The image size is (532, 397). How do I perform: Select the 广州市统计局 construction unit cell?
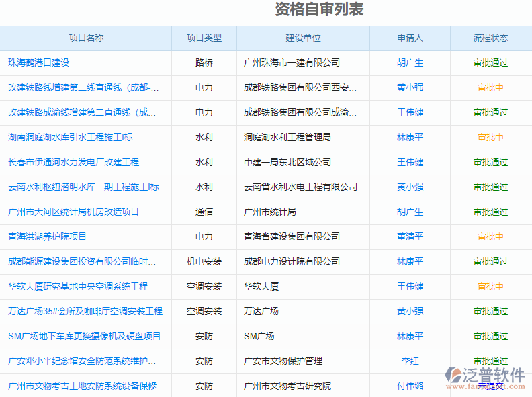pyautogui.click(x=270, y=212)
